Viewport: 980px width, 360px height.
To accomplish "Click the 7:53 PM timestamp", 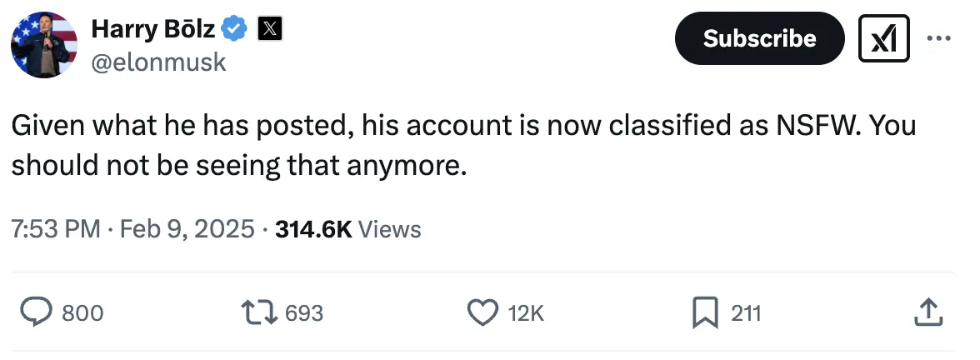I will point(55,228).
